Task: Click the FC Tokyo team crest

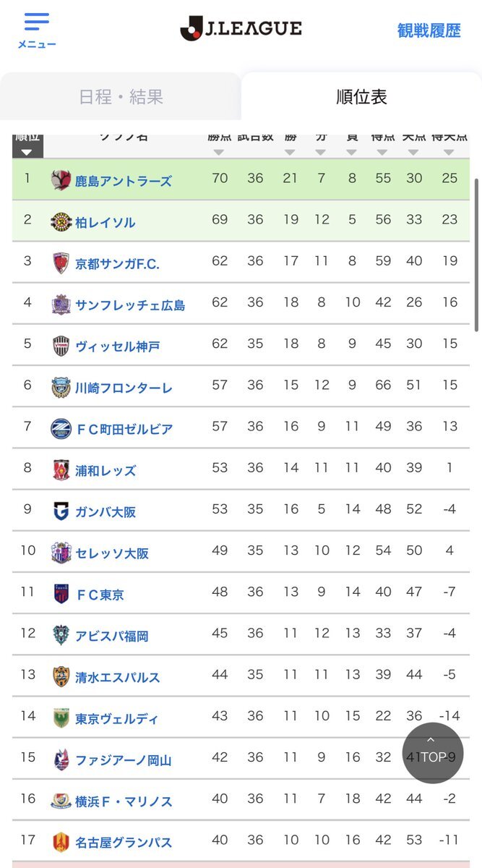Action: (x=61, y=594)
